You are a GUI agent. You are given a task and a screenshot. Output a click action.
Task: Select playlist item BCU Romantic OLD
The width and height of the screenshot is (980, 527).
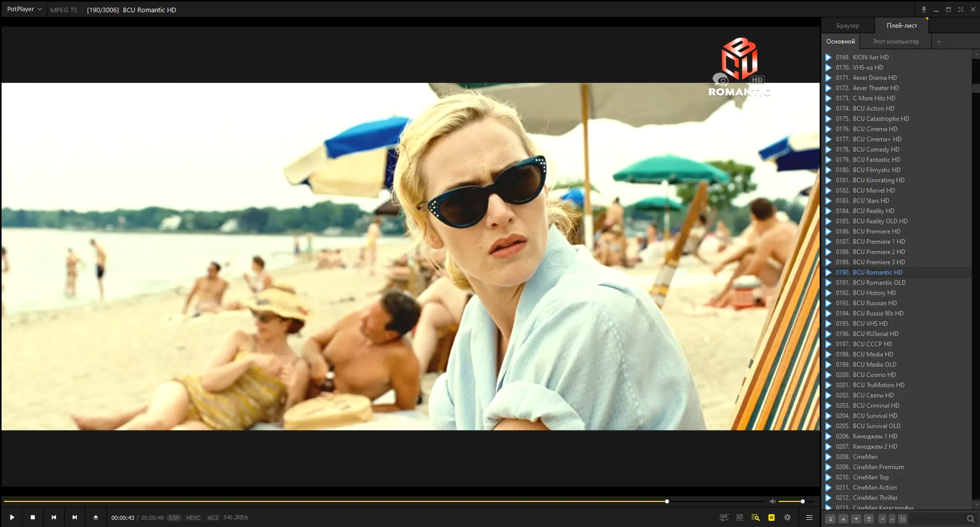(898, 283)
